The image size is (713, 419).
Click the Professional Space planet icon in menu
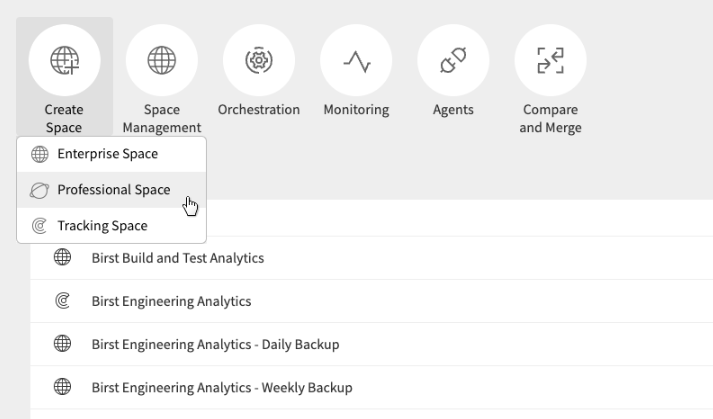(x=40, y=190)
